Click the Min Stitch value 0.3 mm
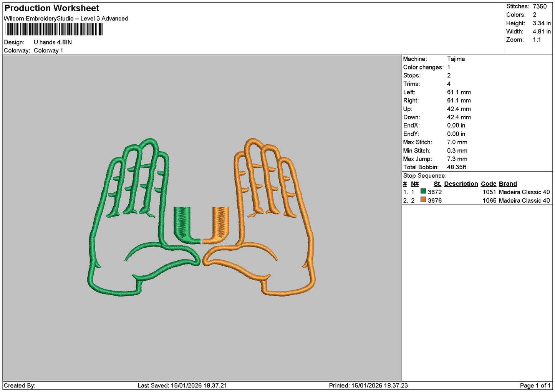 click(457, 151)
